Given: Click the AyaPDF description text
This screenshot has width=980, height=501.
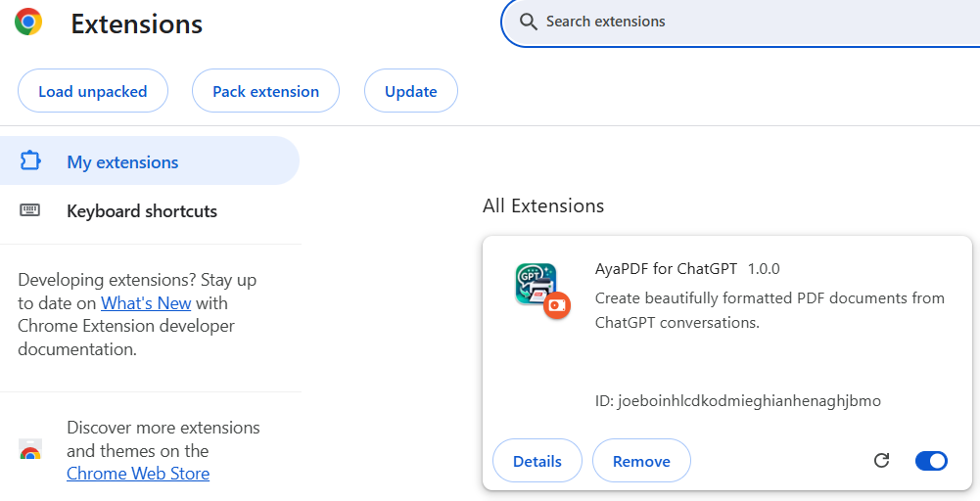Looking at the screenshot, I should [770, 310].
